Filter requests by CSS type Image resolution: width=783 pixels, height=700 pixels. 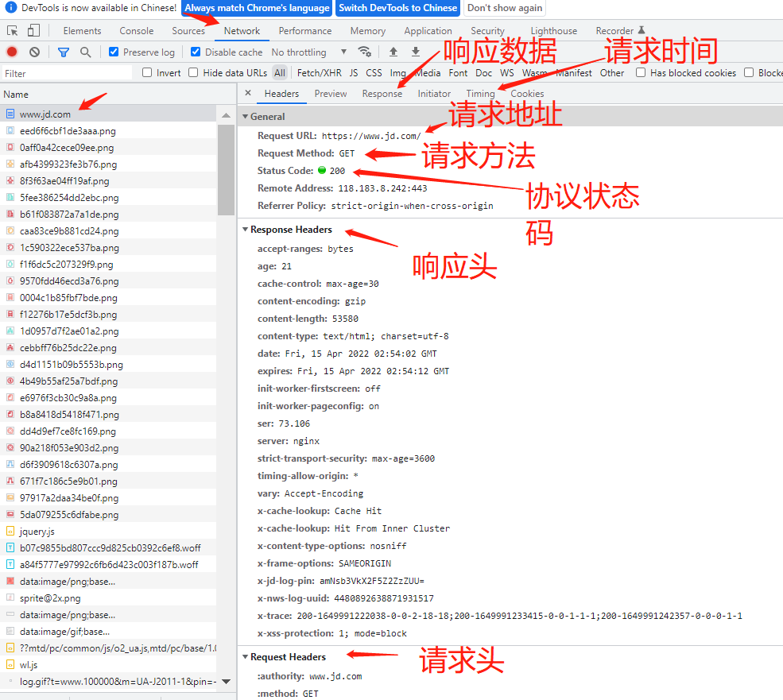[x=374, y=73]
